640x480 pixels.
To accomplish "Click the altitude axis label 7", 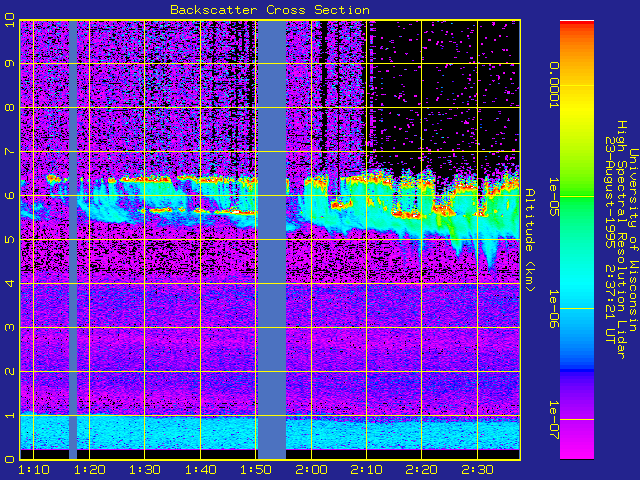I will (x=9, y=151).
